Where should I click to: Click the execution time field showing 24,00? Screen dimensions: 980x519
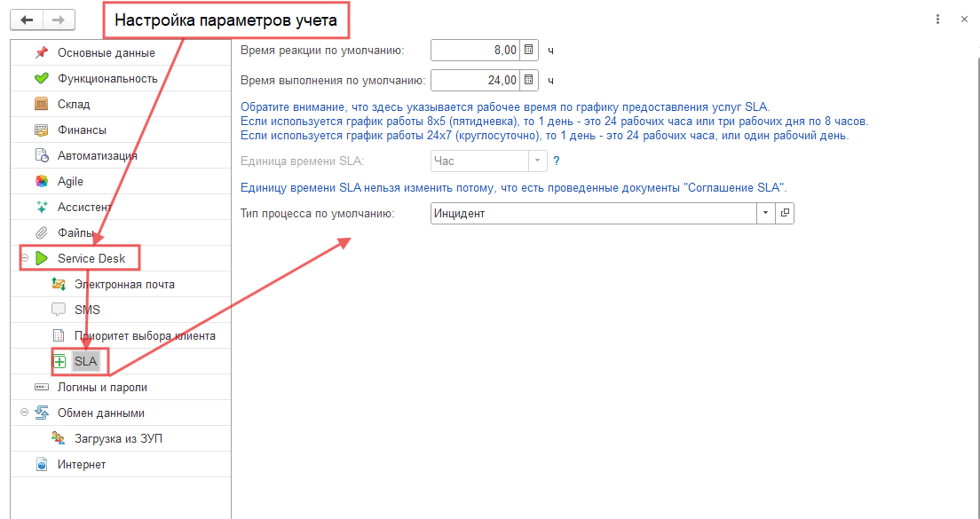pyautogui.click(x=476, y=80)
